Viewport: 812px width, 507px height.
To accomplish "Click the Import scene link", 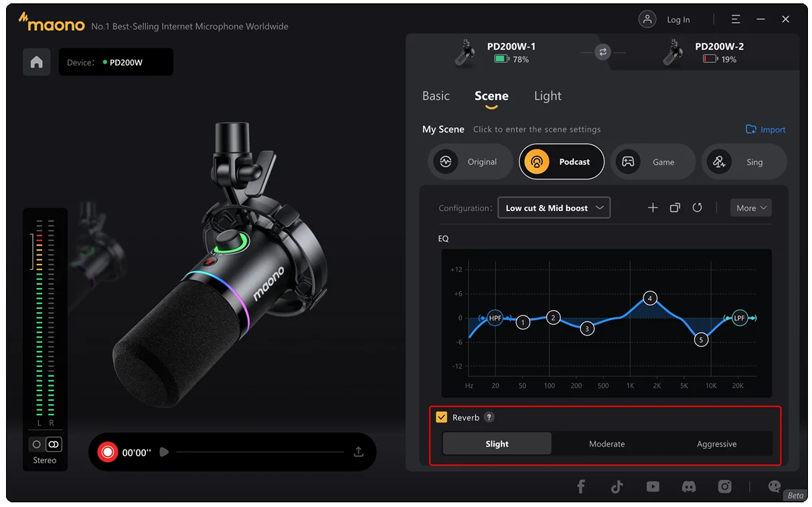I will [x=765, y=129].
